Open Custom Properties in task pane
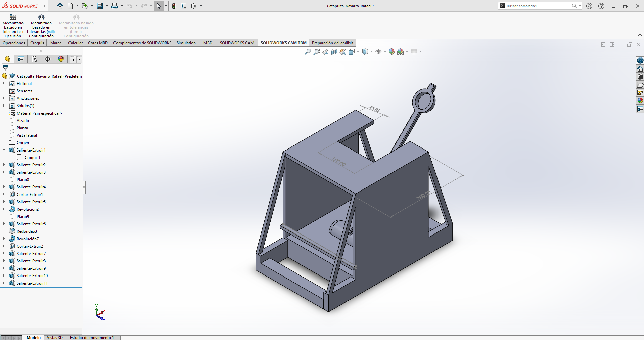644x340 pixels. coord(640,109)
